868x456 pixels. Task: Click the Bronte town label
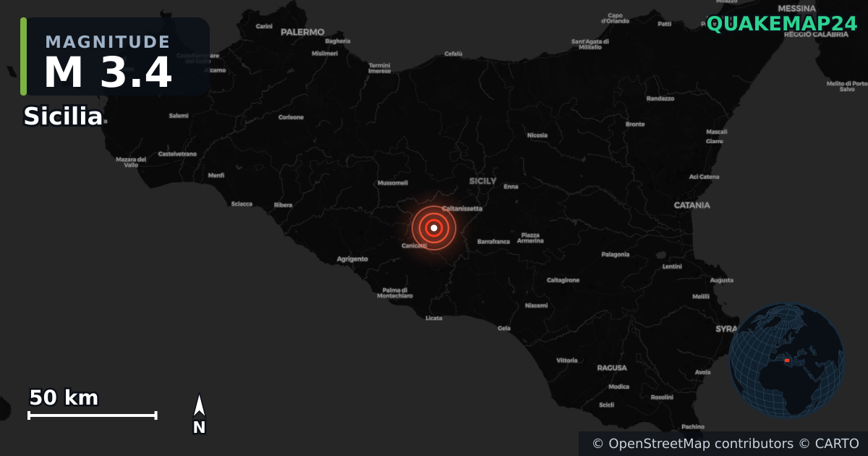[x=635, y=124]
